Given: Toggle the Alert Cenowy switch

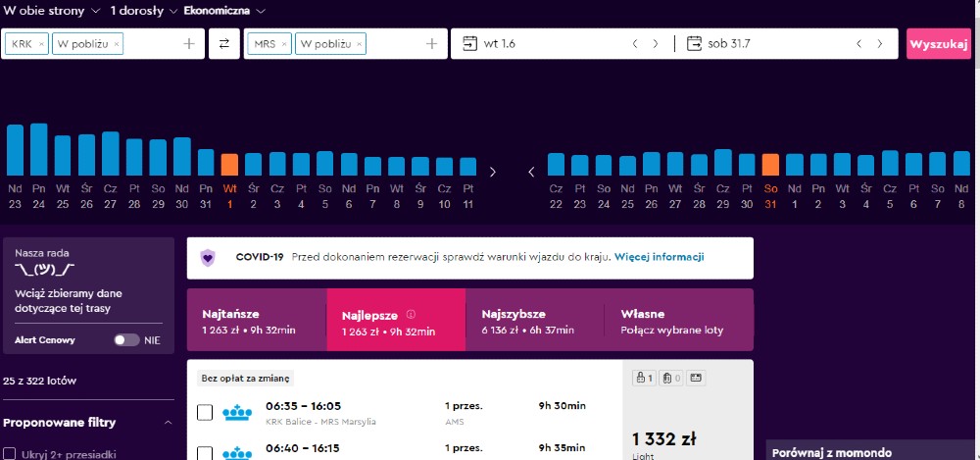Looking at the screenshot, I should pyautogui.click(x=126, y=340).
